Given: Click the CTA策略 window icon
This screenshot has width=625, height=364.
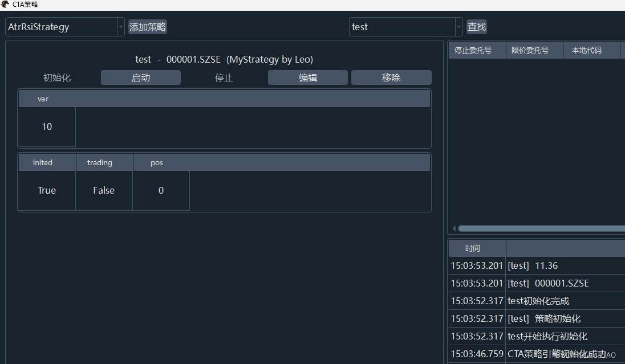Looking at the screenshot, I should [x=5, y=5].
